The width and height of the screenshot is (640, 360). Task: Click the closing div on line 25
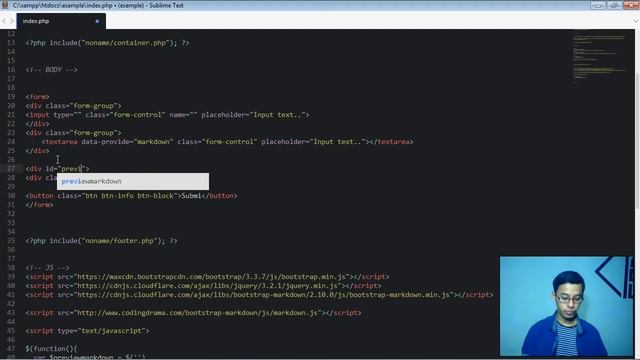click(x=38, y=151)
